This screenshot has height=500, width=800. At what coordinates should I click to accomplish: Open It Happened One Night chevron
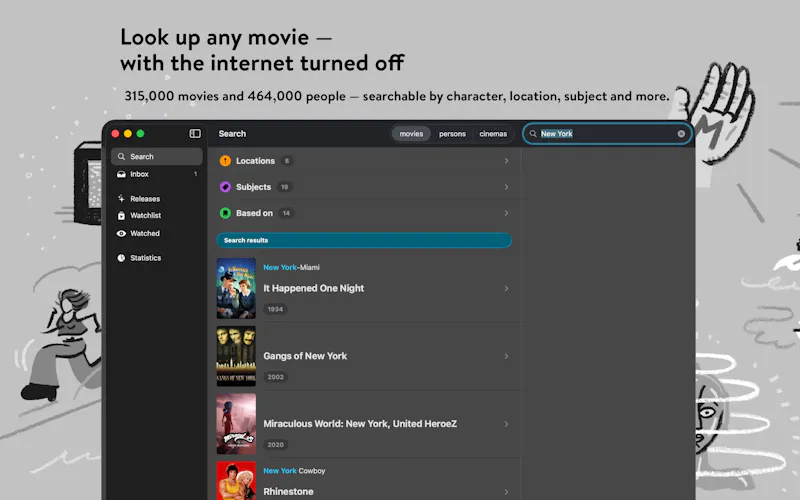[x=506, y=288]
